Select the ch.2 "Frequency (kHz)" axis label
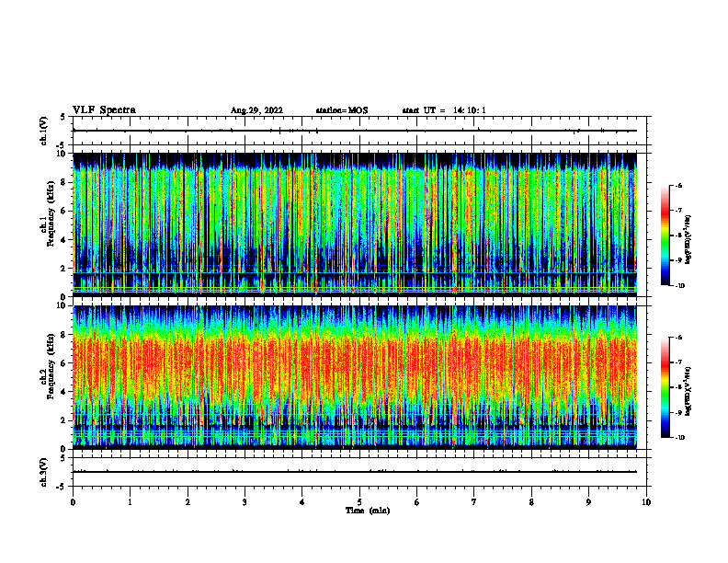This screenshot has width=728, height=563. click(x=51, y=366)
